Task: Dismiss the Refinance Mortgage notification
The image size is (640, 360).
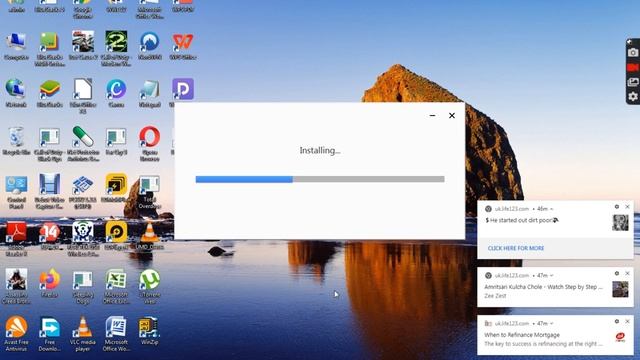Action: 628,322
